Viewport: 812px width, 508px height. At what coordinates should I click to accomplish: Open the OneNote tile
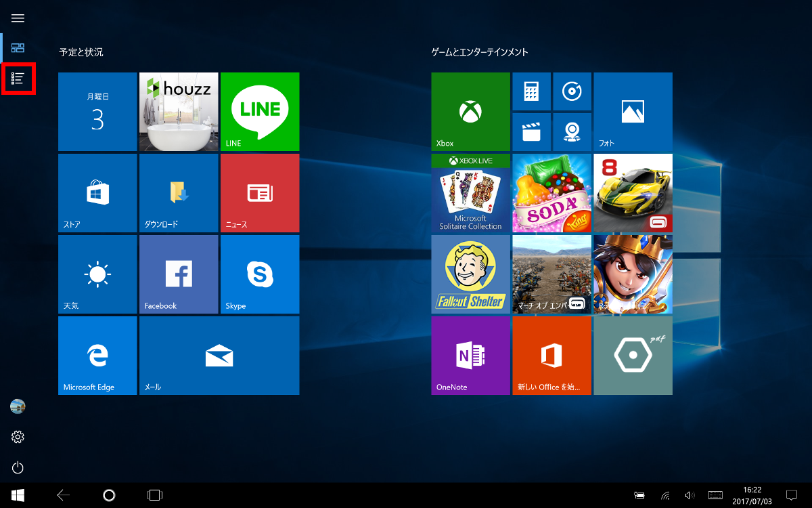point(471,356)
